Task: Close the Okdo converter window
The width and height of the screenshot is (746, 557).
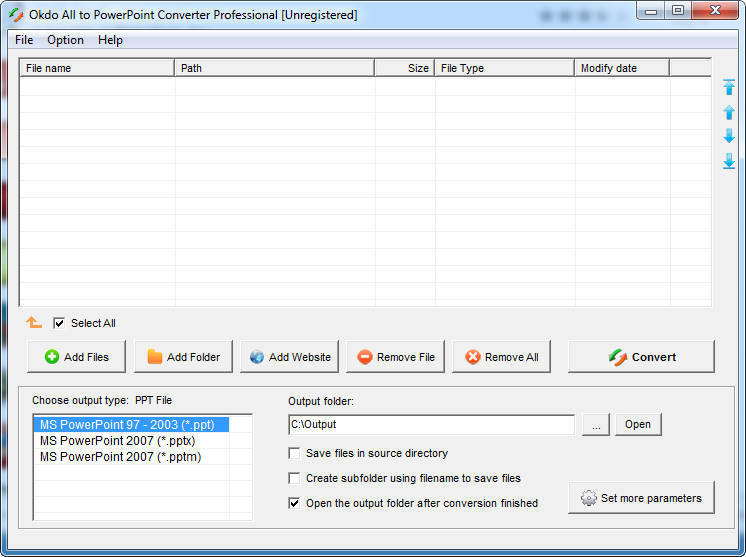Action: [715, 11]
